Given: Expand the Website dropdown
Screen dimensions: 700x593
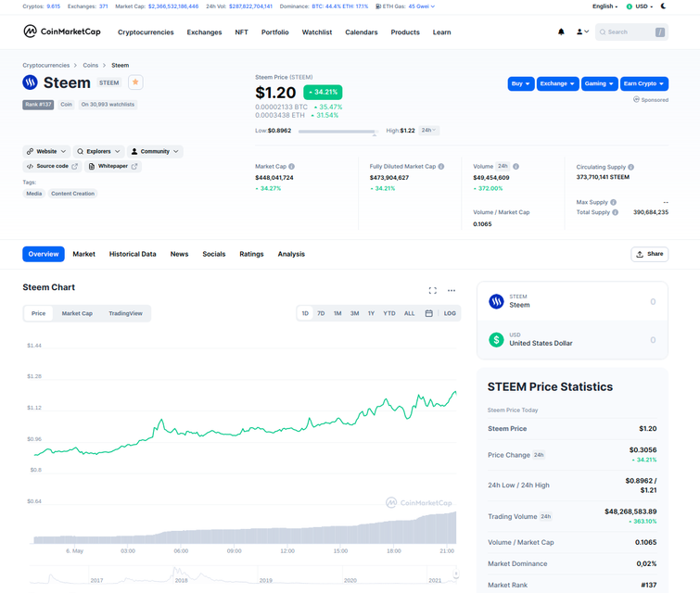Looking at the screenshot, I should click(46, 151).
